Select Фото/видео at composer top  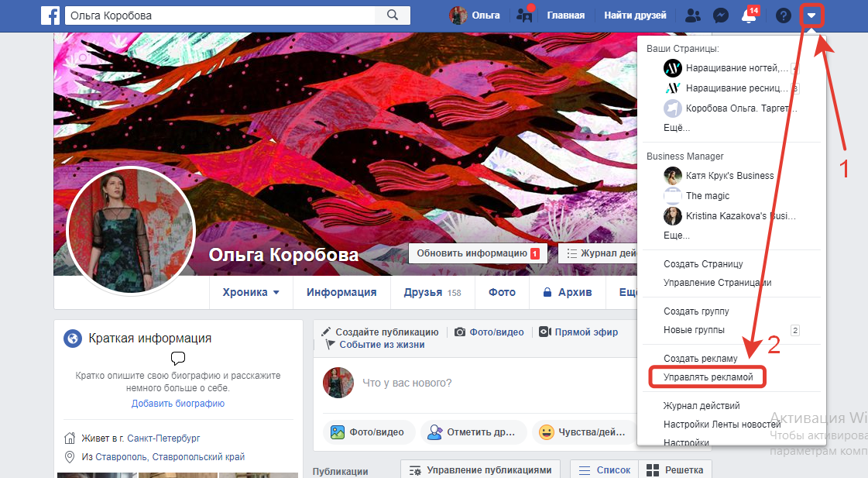click(x=489, y=332)
